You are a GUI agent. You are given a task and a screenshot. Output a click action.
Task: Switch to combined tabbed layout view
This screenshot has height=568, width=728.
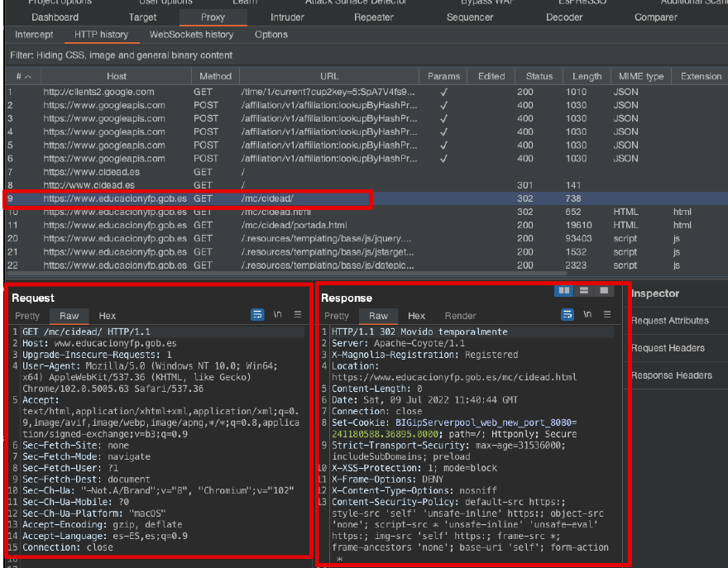(x=604, y=290)
